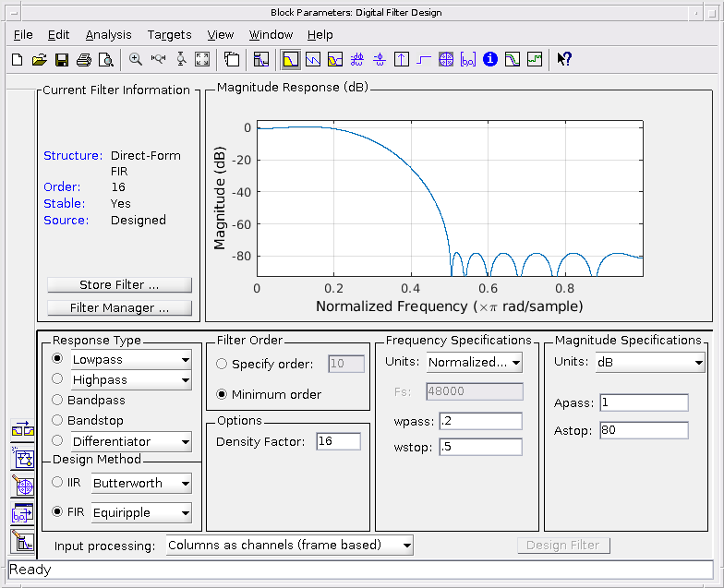Select Lowpass response type radio button
724x588 pixels.
(57, 358)
